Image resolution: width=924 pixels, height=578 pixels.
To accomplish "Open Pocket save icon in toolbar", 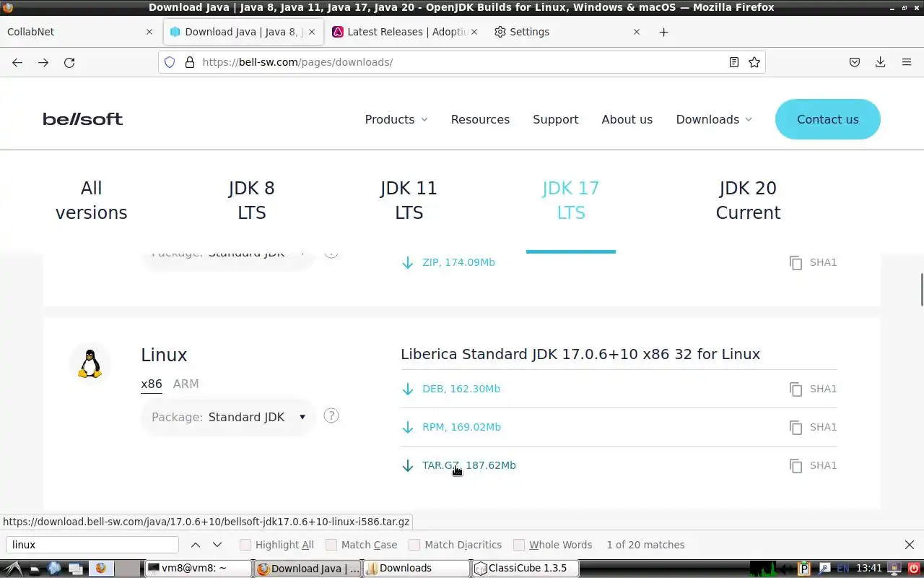I will 855,62.
